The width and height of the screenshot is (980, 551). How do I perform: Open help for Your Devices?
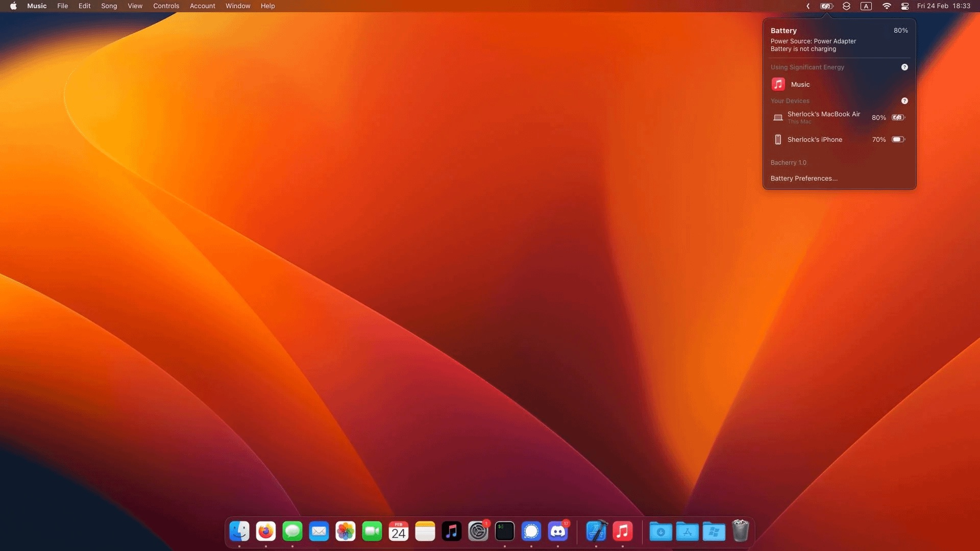point(904,101)
